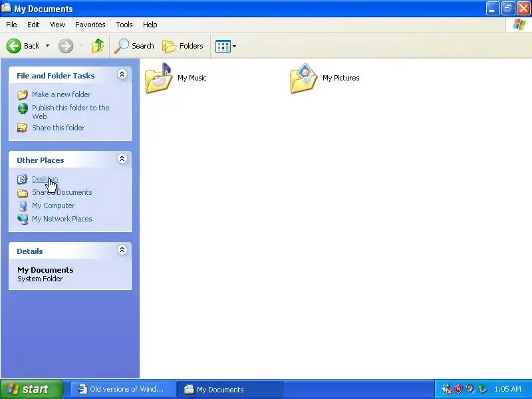Screen dimensions: 532x399
Task: Open the Back history dropdown arrow
Action: pos(47,46)
